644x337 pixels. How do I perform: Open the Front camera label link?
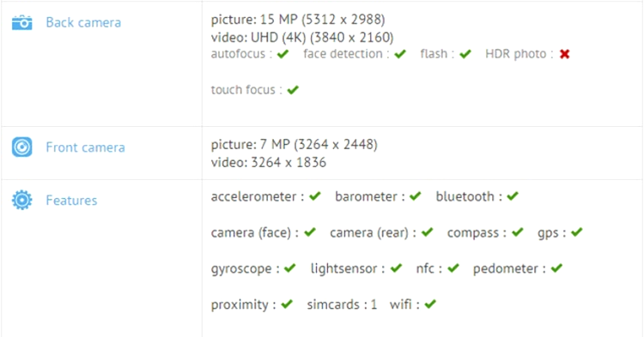tap(85, 147)
